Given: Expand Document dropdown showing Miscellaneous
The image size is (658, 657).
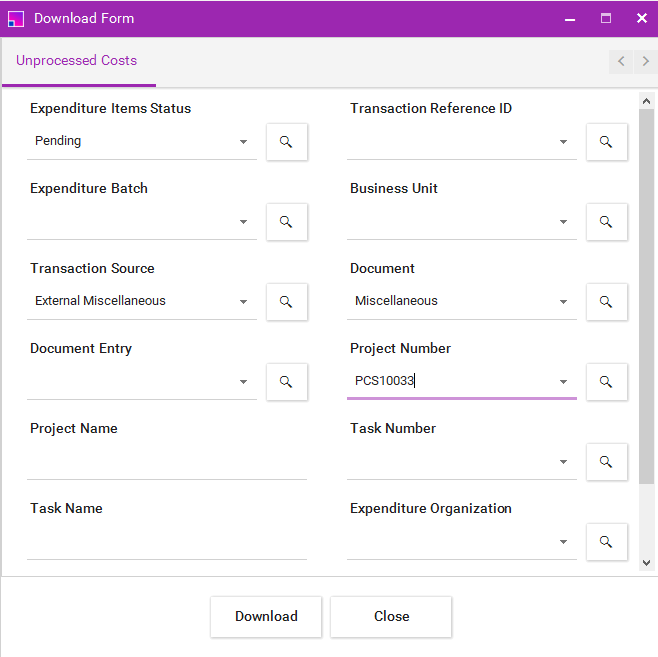Looking at the screenshot, I should pyautogui.click(x=564, y=302).
